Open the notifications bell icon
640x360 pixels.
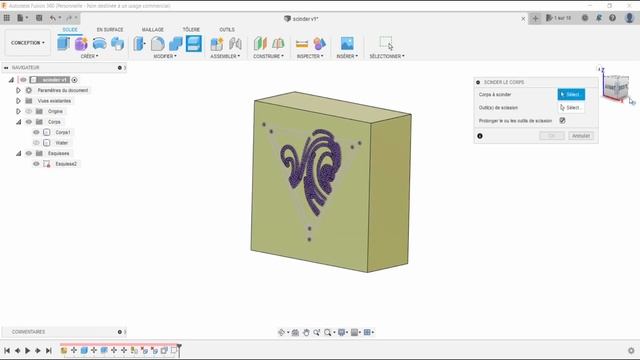[x=599, y=18]
